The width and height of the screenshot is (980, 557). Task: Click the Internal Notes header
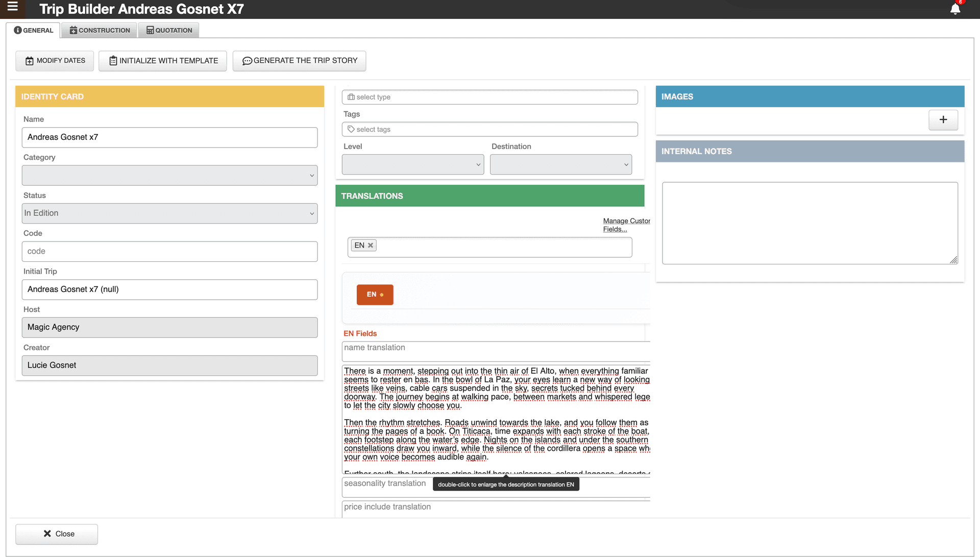tap(810, 152)
